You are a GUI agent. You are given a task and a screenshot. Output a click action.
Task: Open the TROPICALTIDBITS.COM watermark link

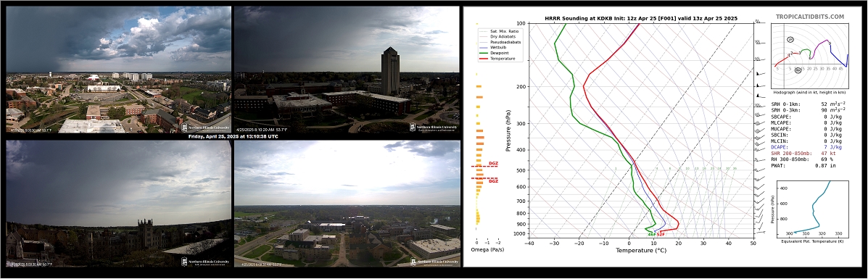[x=810, y=17]
